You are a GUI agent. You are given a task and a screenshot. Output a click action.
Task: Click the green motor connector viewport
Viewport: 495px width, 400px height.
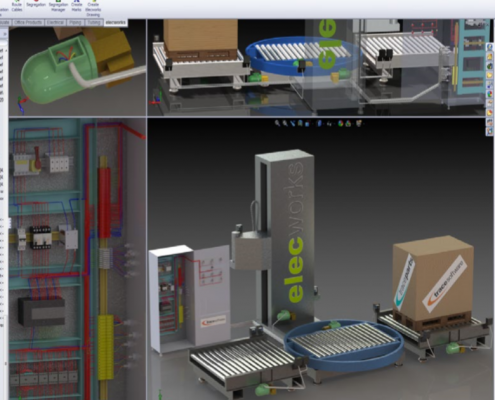[77, 68]
